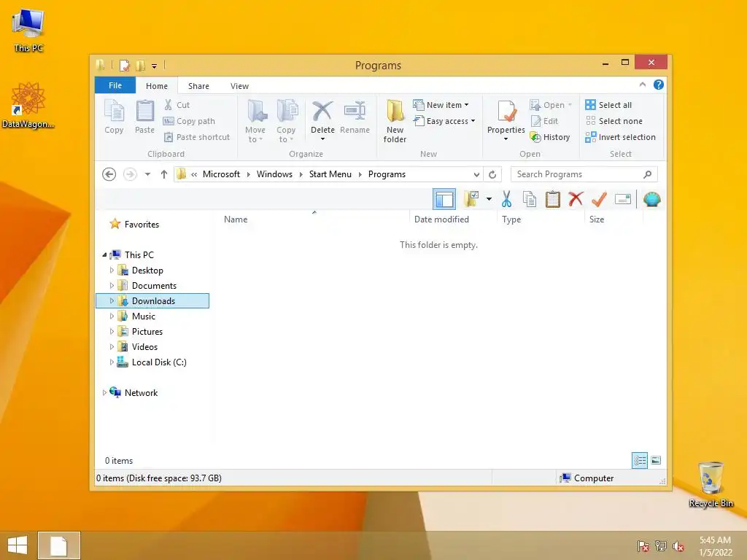747x560 pixels.
Task: Open the Easy access dropdown
Action: [444, 121]
